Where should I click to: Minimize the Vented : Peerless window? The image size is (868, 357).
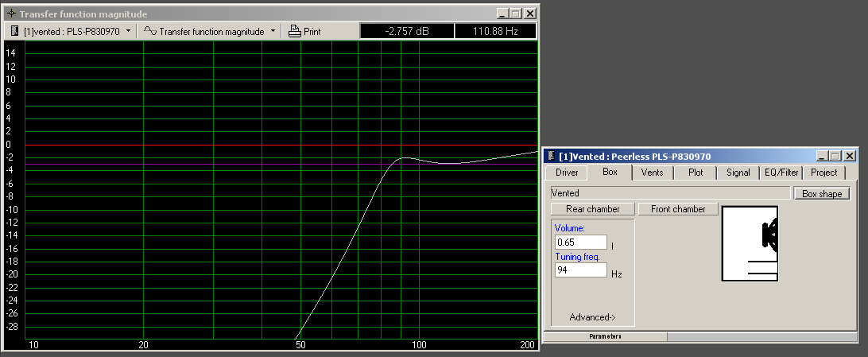[x=823, y=157]
